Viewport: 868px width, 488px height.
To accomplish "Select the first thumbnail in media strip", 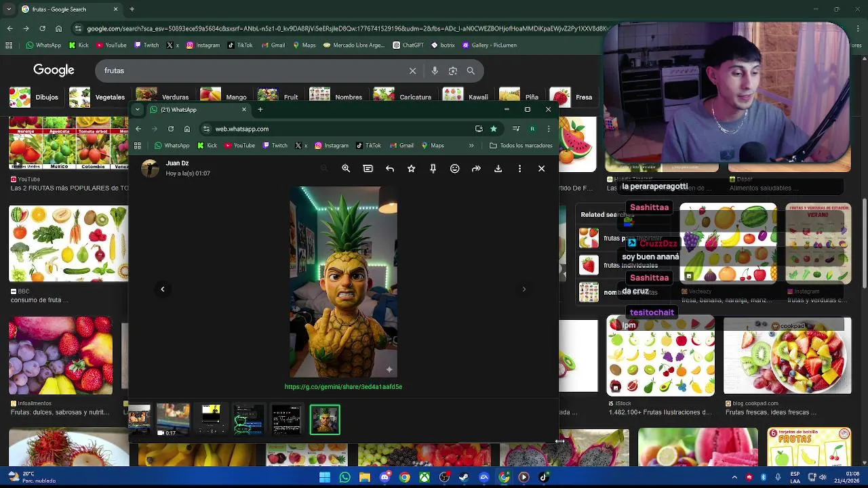I will click(x=139, y=418).
